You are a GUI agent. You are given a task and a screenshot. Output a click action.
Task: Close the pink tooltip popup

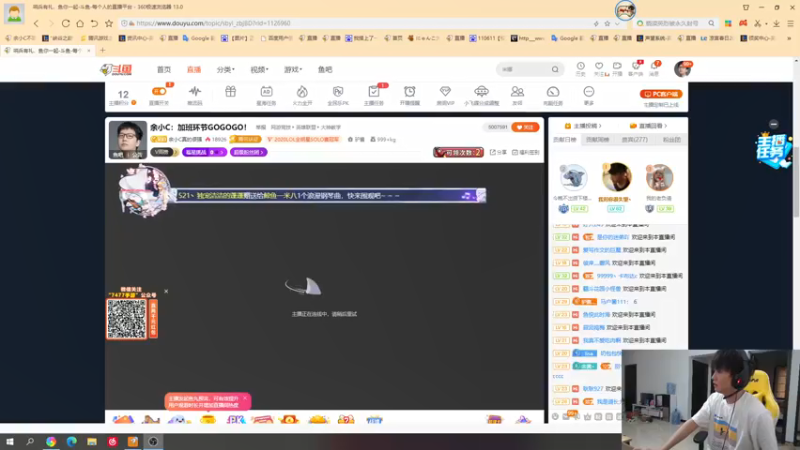(244, 398)
